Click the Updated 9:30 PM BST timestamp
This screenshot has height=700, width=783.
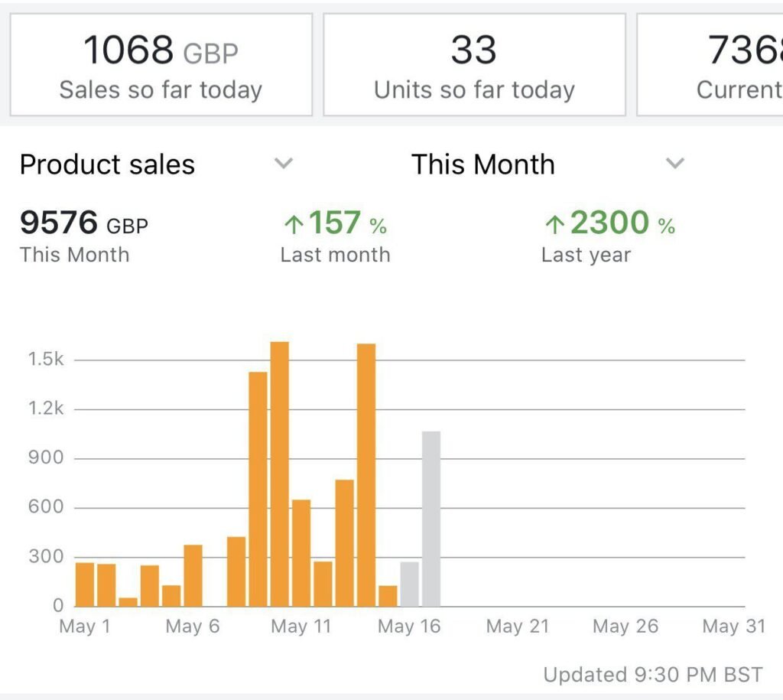tap(652, 675)
